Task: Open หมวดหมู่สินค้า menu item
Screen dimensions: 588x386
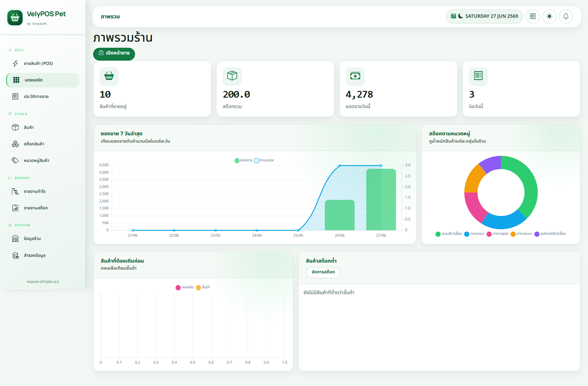Action: point(43,160)
